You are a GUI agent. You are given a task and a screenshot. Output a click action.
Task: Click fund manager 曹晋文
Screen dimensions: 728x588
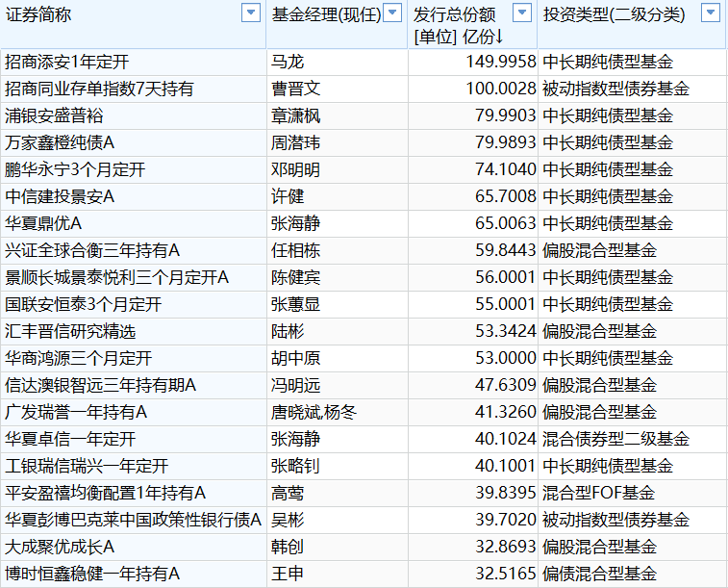pos(296,89)
